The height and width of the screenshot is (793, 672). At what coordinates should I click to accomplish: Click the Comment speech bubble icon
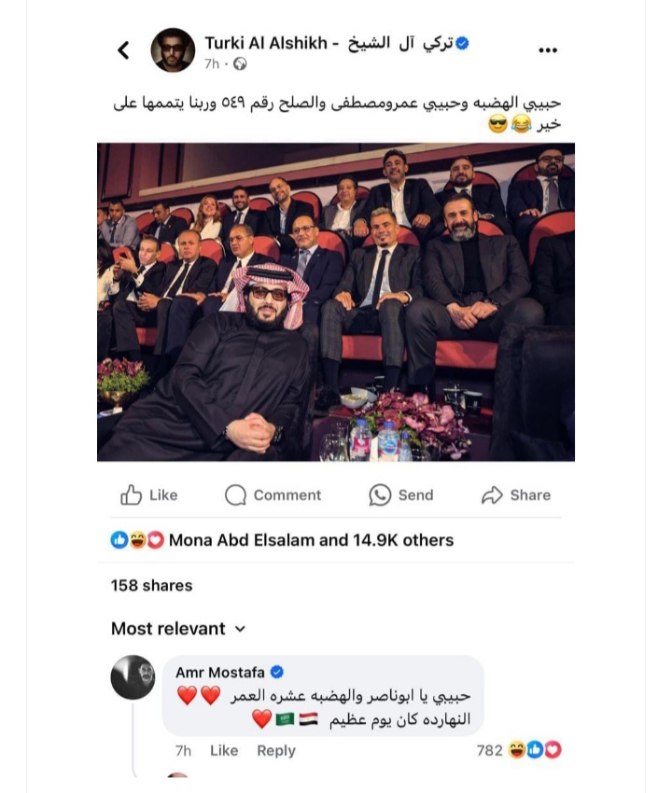pos(235,494)
